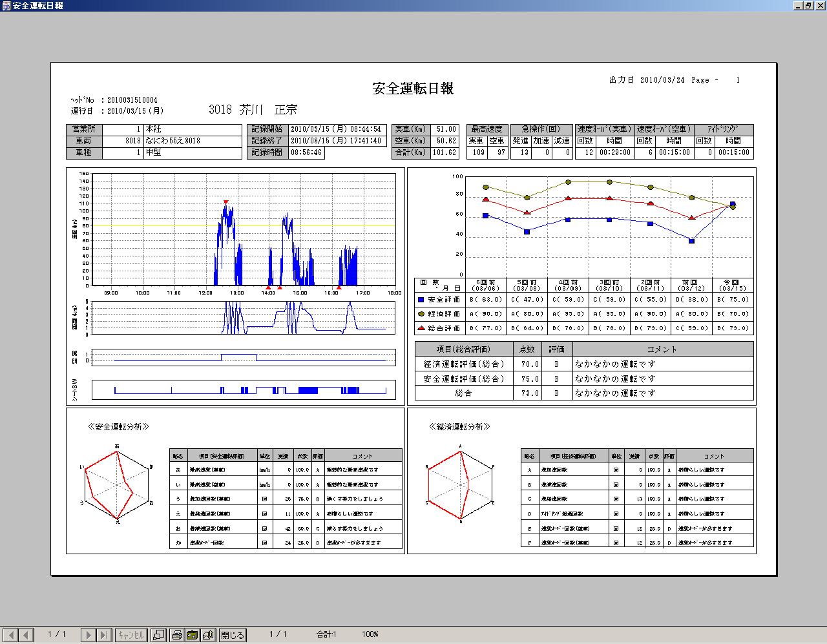This screenshot has width=827, height=644.
Task: Click the report title 安全運転日報
Action: 413,88
